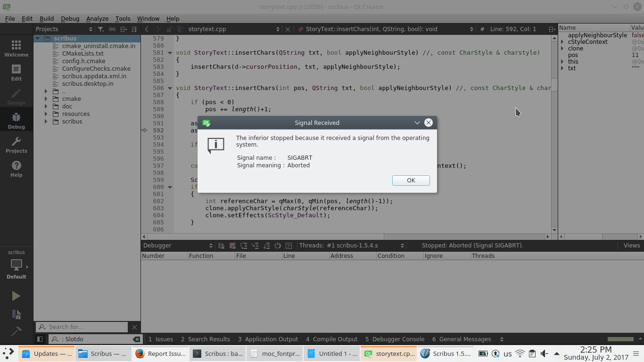Click OK in the Signal Received dialog

(411, 181)
